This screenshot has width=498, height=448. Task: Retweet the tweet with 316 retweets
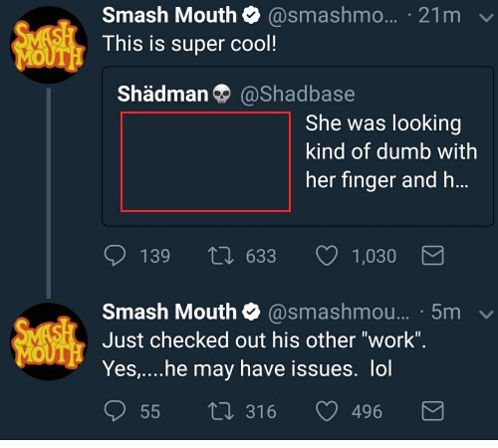(221, 411)
